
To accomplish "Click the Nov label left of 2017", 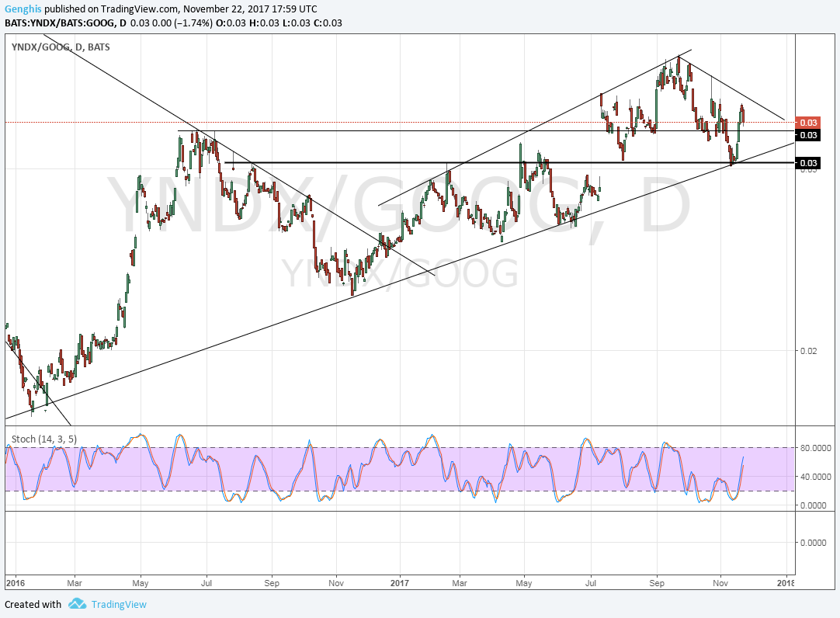I will point(336,582).
